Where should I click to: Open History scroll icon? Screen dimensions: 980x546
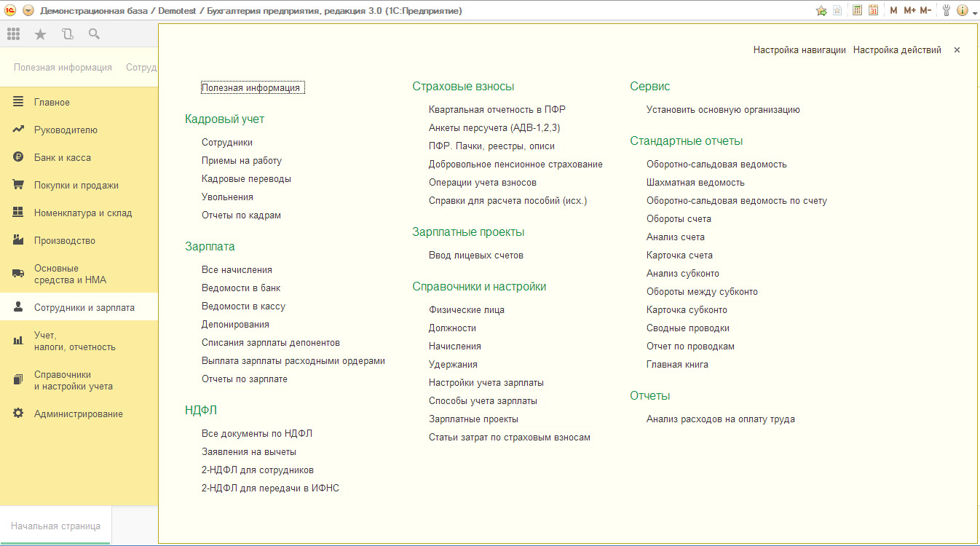pos(67,33)
